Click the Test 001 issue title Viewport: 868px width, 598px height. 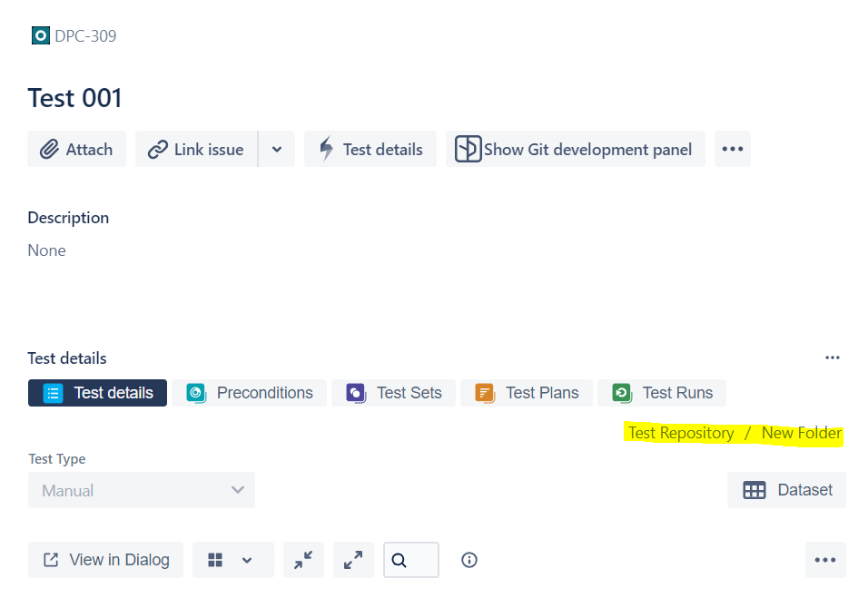coord(74,98)
